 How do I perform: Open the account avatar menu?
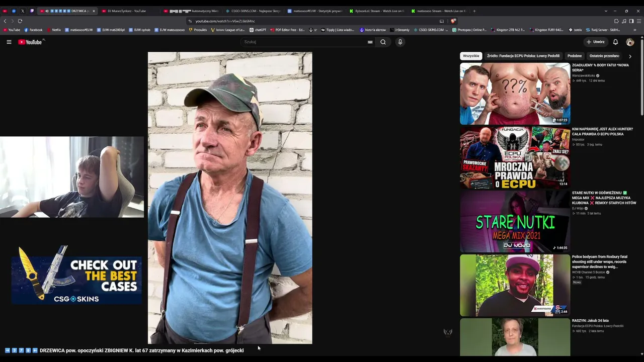pyautogui.click(x=630, y=42)
